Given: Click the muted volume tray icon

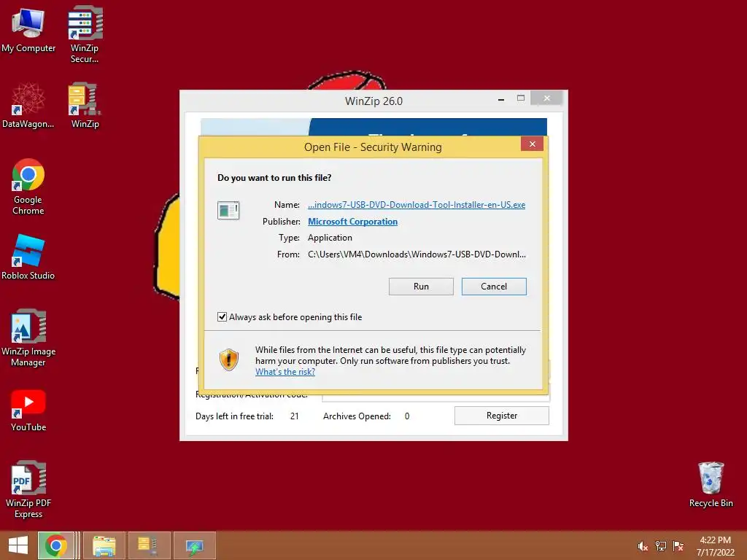Looking at the screenshot, I should coord(643,546).
